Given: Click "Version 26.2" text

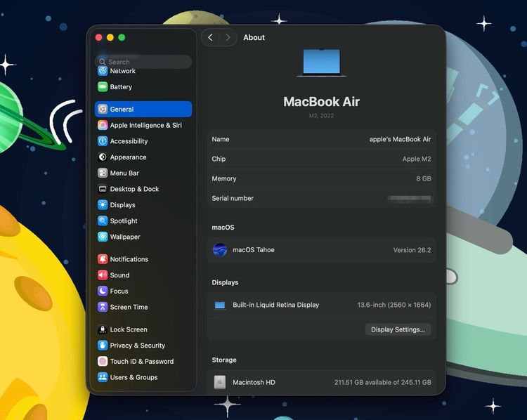Looking at the screenshot, I should click(412, 250).
